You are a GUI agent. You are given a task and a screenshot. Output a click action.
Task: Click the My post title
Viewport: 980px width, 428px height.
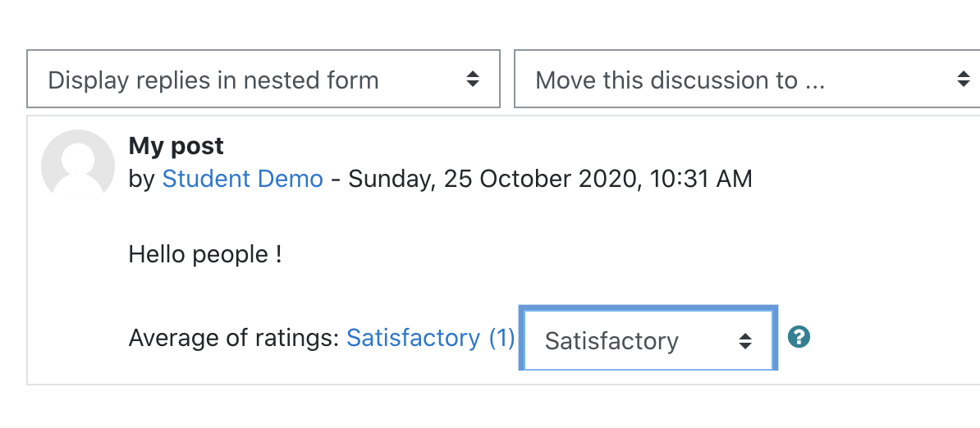pos(176,146)
